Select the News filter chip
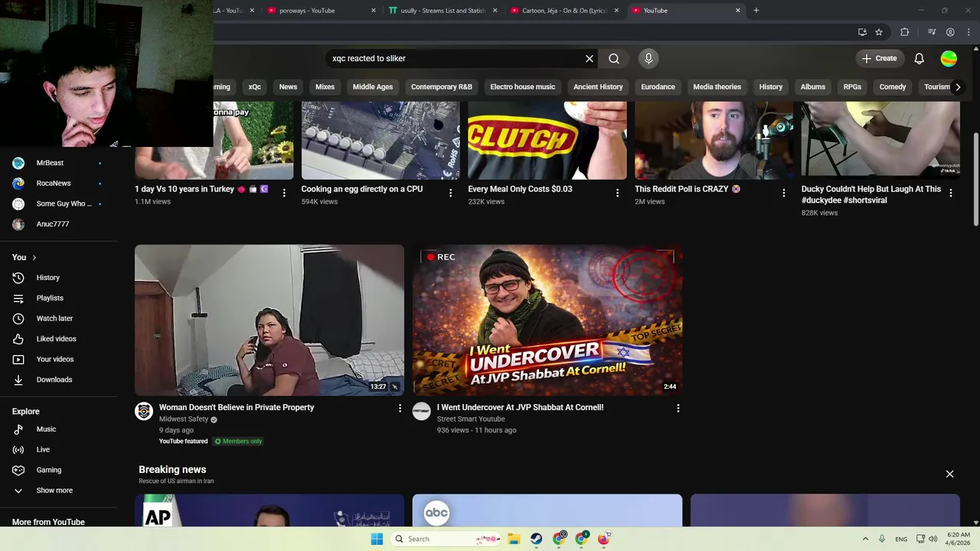 (x=288, y=87)
